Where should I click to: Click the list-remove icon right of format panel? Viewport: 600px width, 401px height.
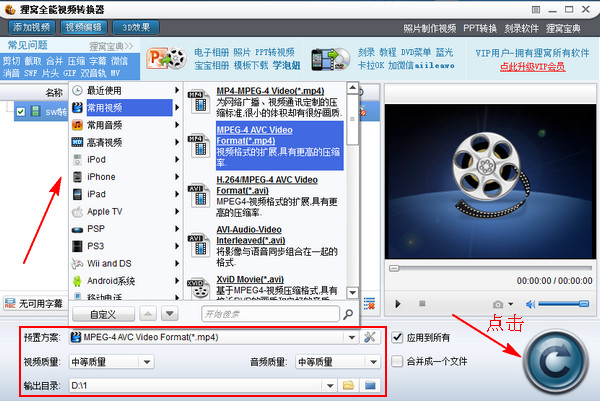point(369,303)
